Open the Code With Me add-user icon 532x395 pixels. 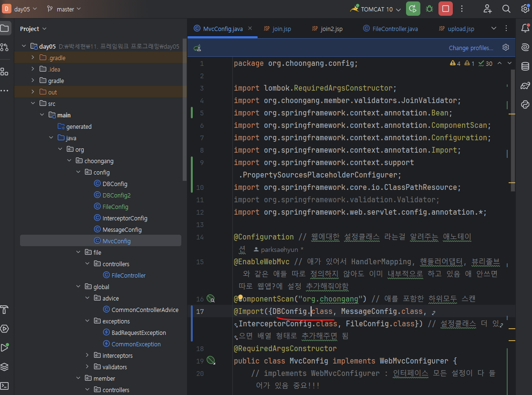(x=487, y=9)
